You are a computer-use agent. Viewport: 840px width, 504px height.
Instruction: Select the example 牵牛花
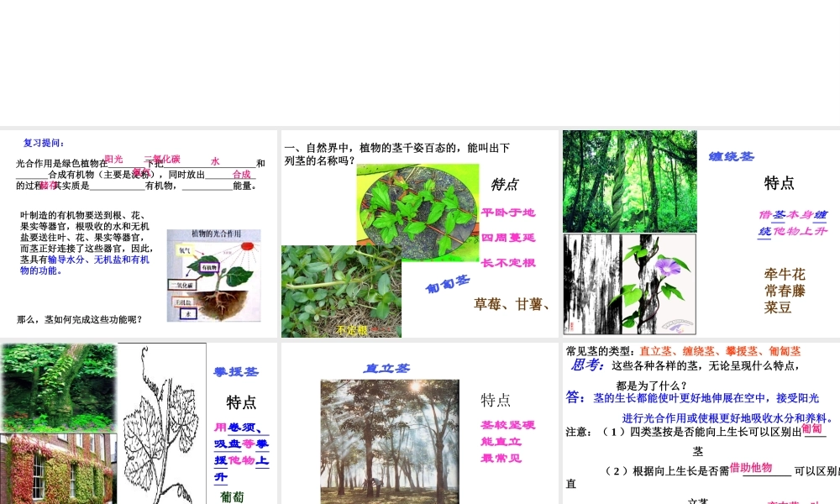tap(785, 274)
